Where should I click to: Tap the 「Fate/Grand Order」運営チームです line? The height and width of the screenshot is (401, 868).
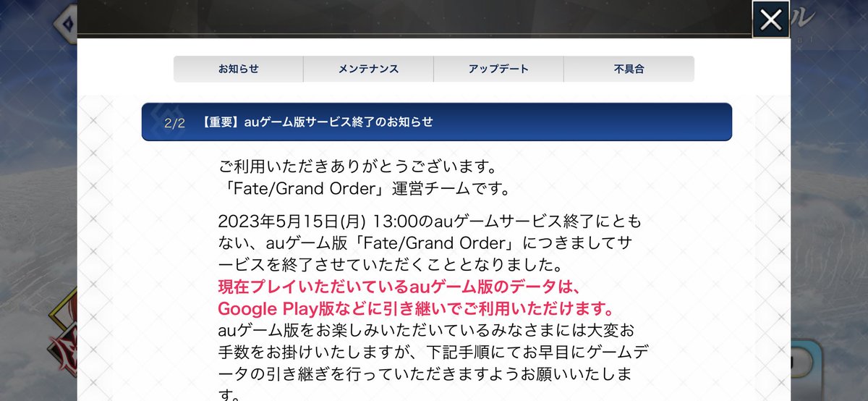(x=365, y=189)
